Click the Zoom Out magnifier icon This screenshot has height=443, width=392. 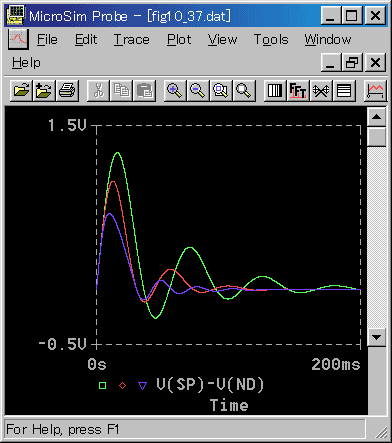(x=198, y=90)
